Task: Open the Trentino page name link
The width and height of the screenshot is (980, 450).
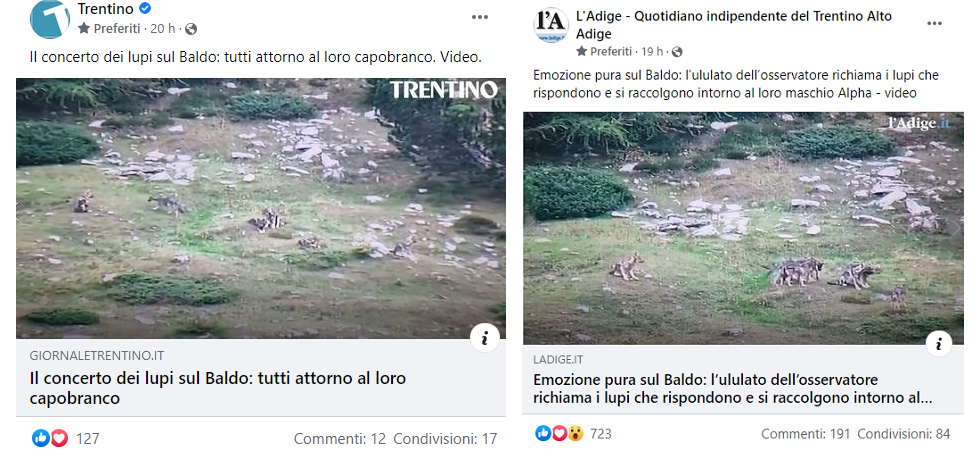Action: [105, 9]
